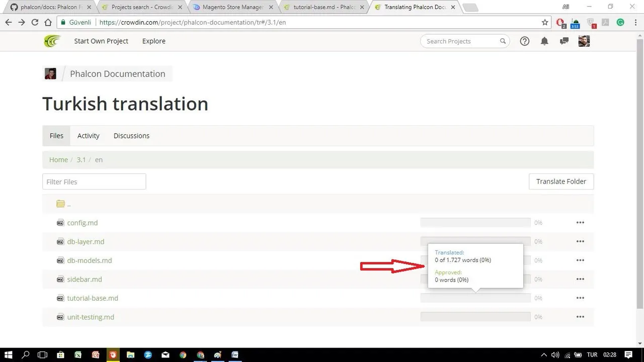Click the tutorial-base.md progress bar
Image resolution: width=644 pixels, height=362 pixels.
click(475, 298)
